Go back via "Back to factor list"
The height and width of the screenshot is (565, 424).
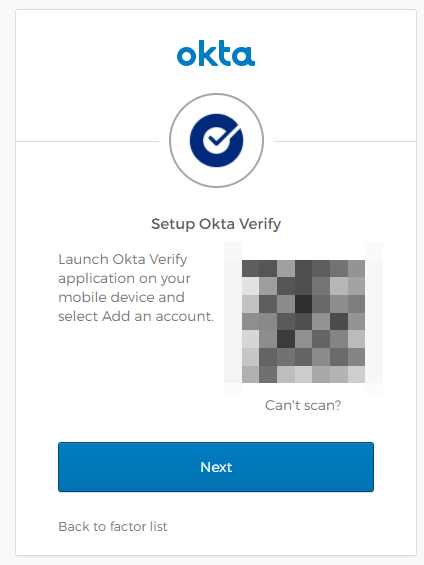click(x=113, y=527)
